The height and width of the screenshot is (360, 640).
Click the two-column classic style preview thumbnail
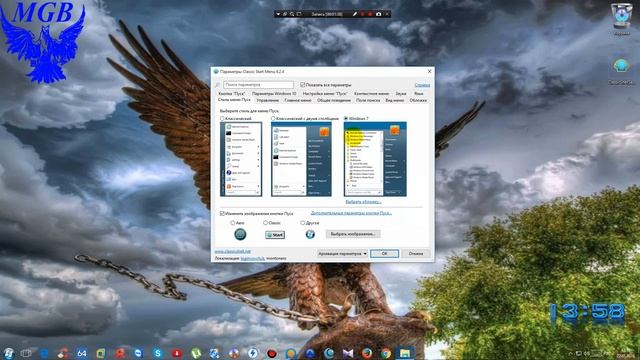click(x=301, y=159)
